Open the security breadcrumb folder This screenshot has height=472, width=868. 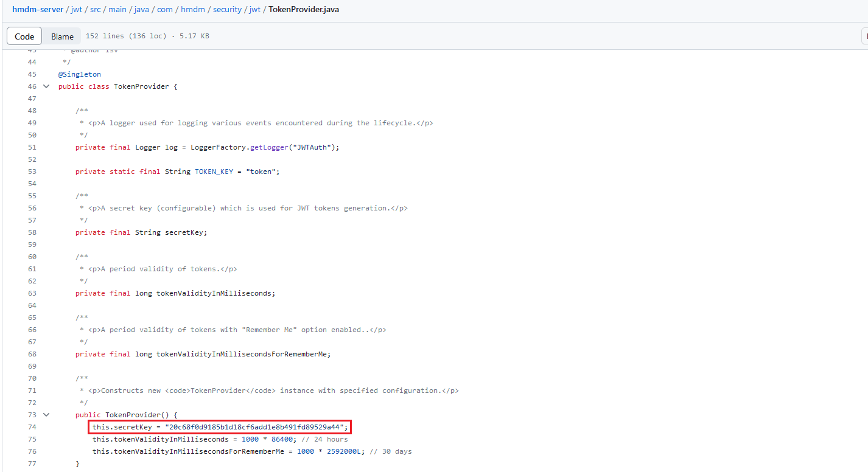coord(227,10)
